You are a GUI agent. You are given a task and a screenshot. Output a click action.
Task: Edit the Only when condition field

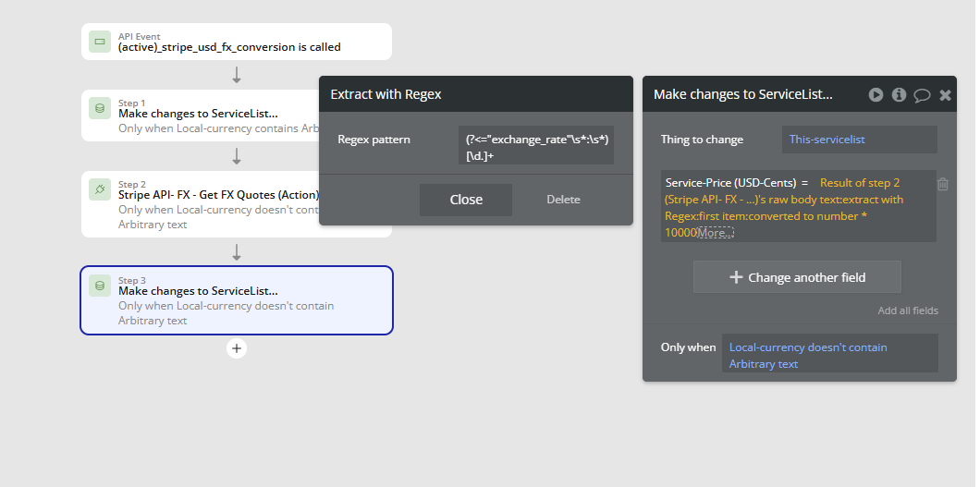coord(830,353)
